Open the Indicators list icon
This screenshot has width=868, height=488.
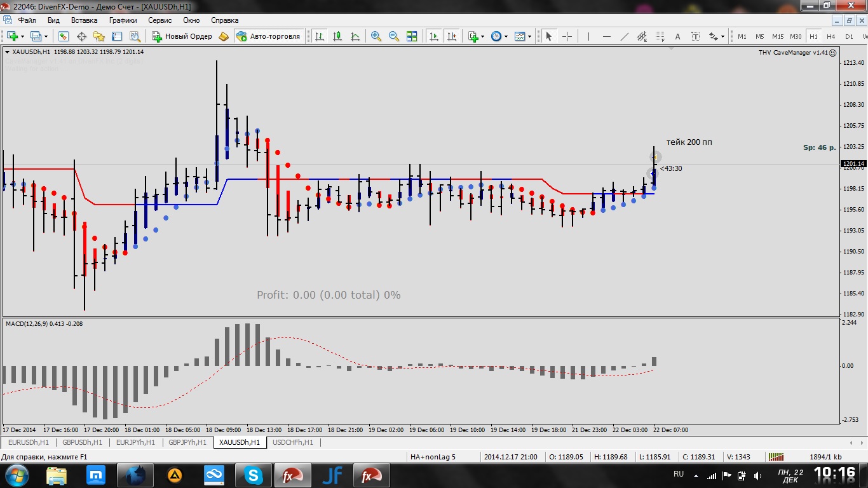473,36
